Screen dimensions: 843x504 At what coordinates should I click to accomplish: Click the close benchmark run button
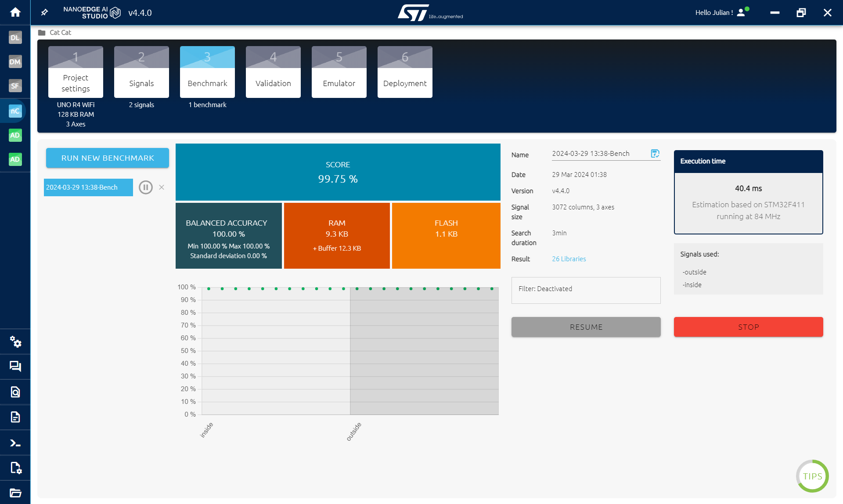162,187
